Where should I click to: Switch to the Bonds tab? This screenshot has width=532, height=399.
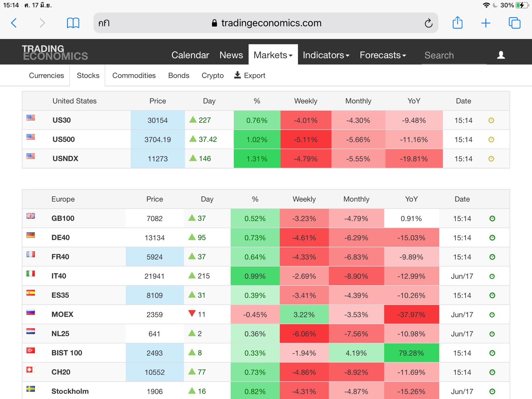[179, 76]
